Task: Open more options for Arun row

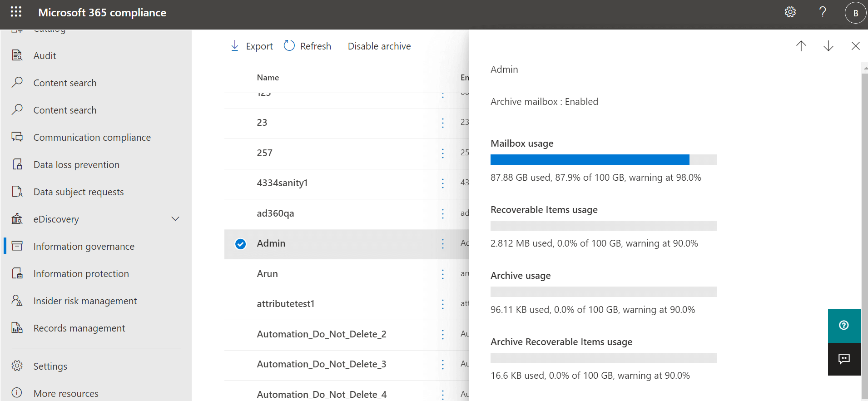Action: (x=443, y=274)
